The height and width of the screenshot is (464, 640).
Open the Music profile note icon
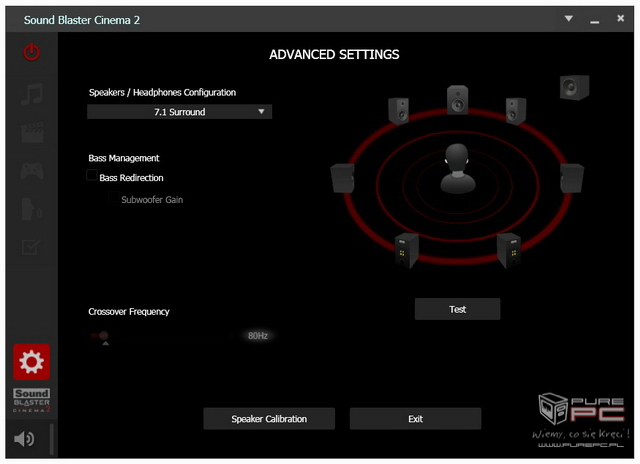31,94
